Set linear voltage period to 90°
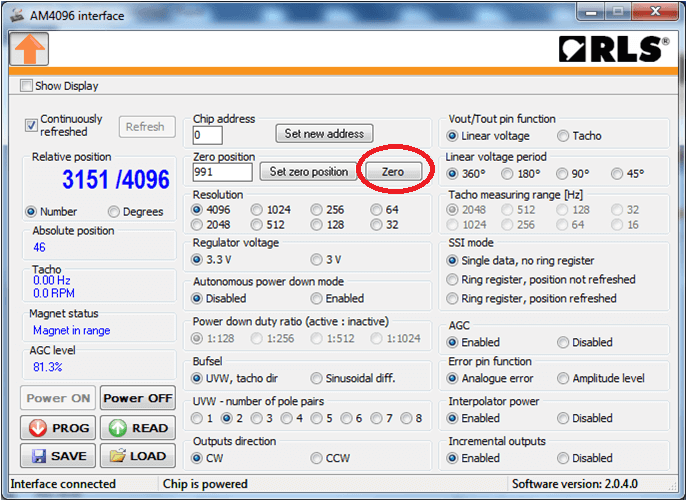This screenshot has width=687, height=501. click(573, 174)
